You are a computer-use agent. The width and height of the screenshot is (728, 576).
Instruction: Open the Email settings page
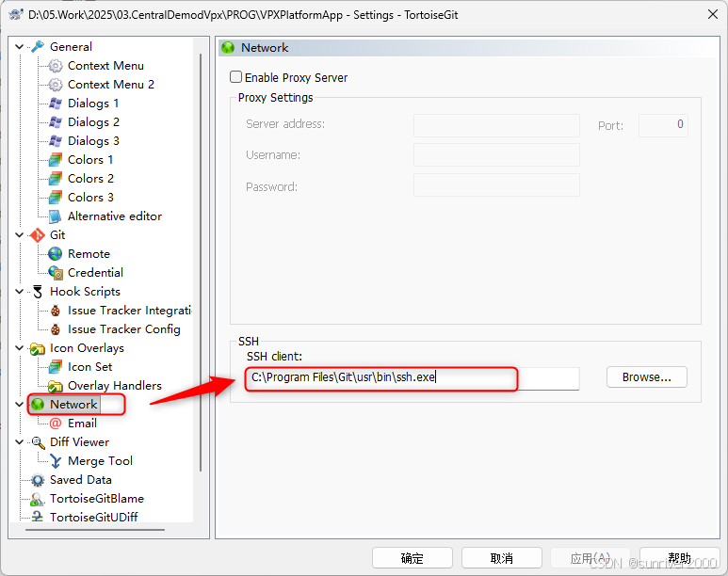82,424
